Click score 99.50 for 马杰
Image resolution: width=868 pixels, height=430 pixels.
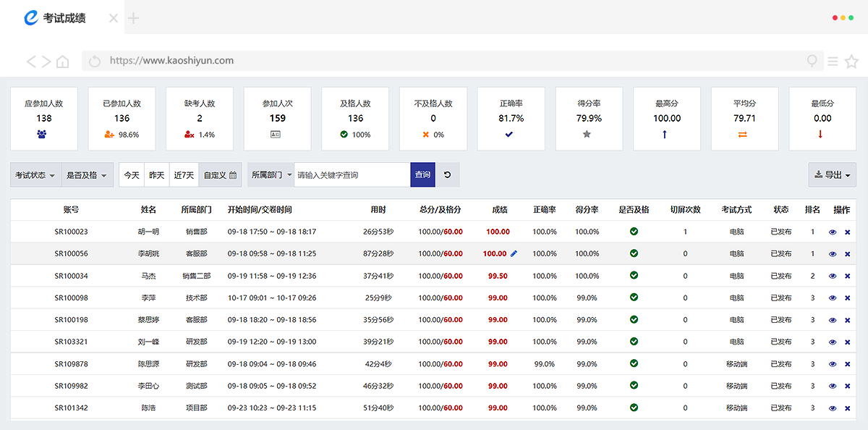[x=498, y=276]
